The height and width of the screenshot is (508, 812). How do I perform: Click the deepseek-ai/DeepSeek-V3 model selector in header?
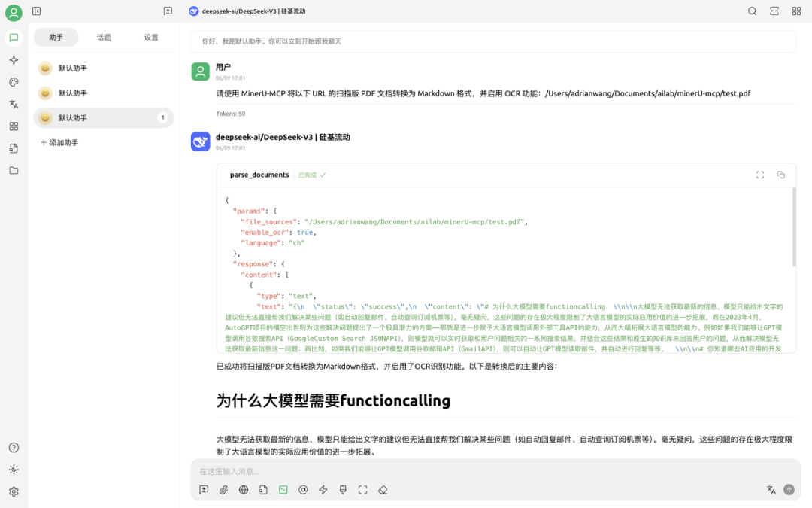tap(247, 11)
